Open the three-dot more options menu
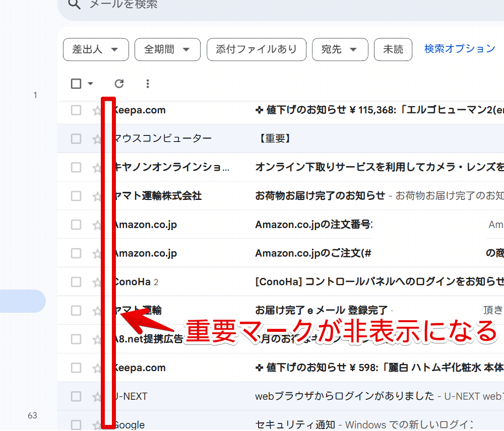504x431 pixels. click(148, 84)
